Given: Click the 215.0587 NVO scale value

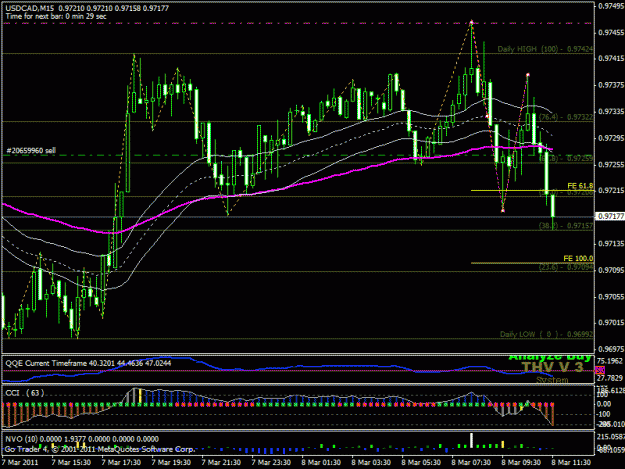Looking at the screenshot, I should [x=610, y=437].
